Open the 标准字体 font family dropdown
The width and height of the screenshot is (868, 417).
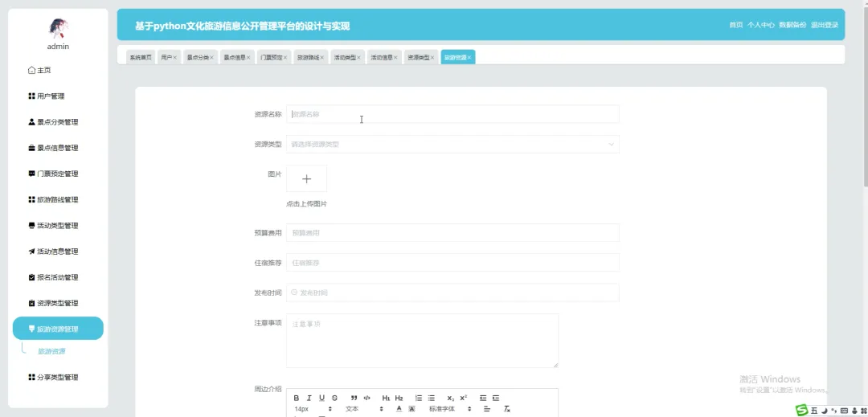(x=449, y=409)
